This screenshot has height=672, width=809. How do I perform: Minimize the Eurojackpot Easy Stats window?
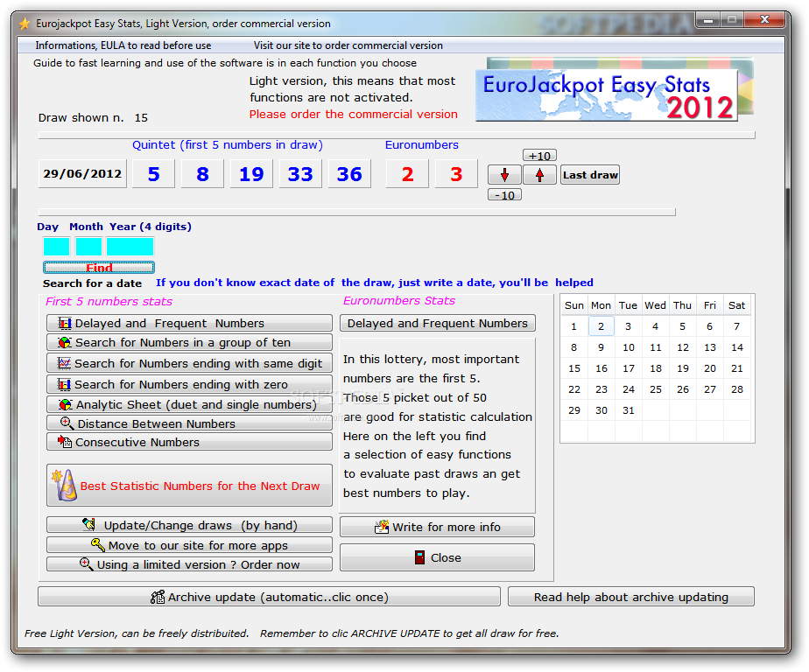(x=708, y=20)
